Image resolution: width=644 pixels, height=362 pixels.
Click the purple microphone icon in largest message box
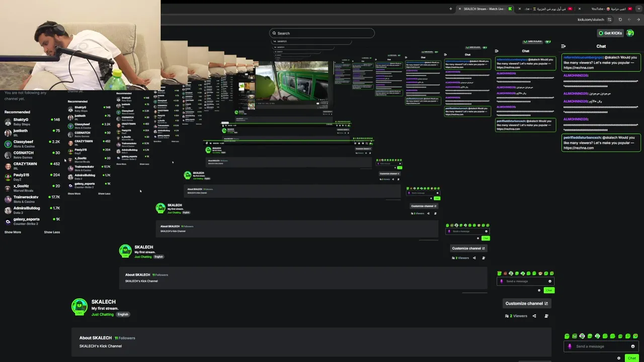click(x=570, y=346)
